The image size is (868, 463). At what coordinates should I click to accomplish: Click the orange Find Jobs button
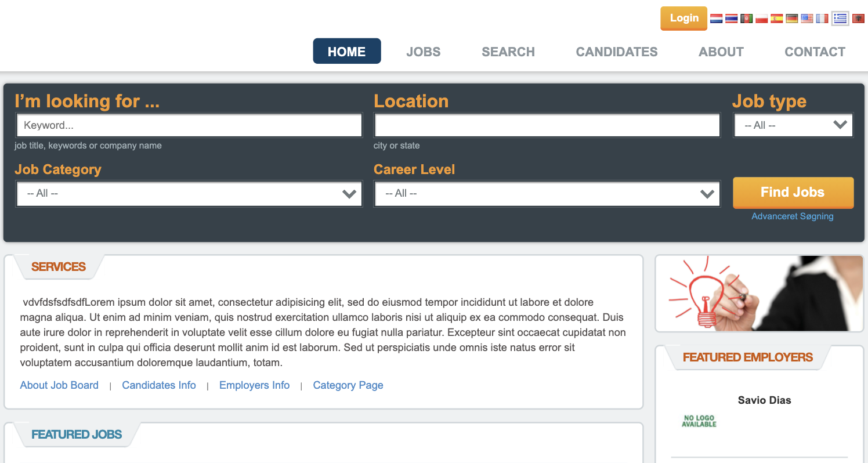coord(793,193)
